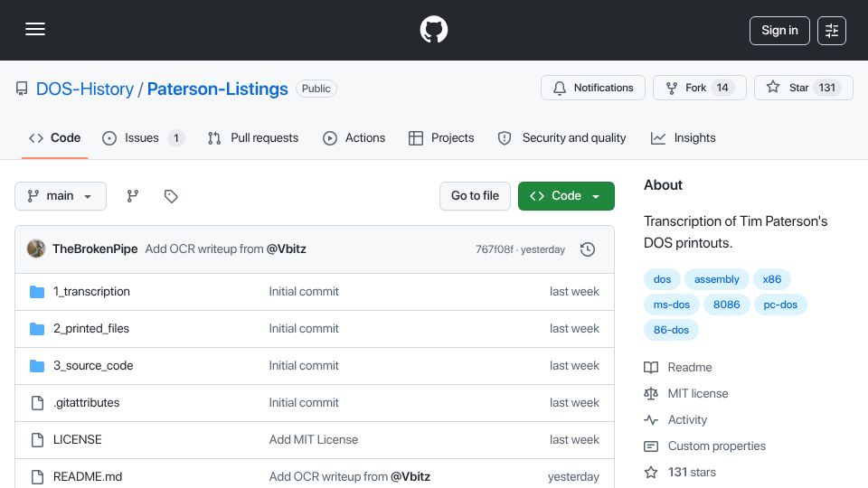
Task: Click the LICENSE file icon
Action: [x=37, y=440]
